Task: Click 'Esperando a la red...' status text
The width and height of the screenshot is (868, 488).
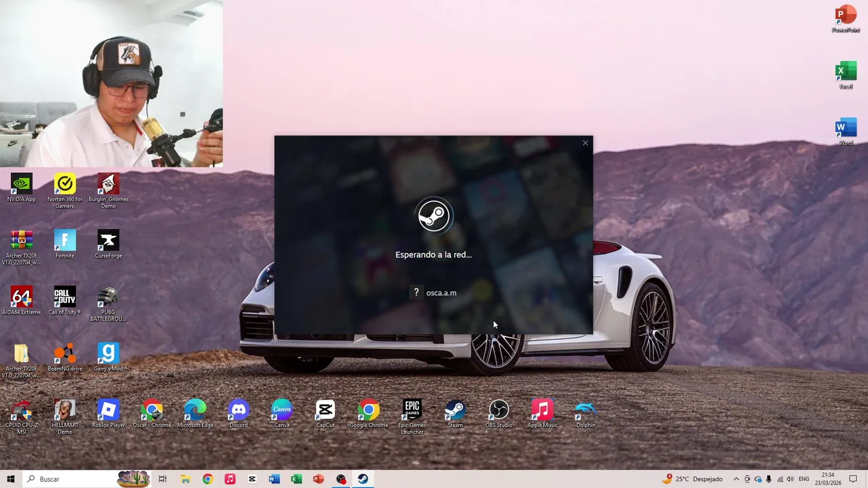Action: click(433, 255)
